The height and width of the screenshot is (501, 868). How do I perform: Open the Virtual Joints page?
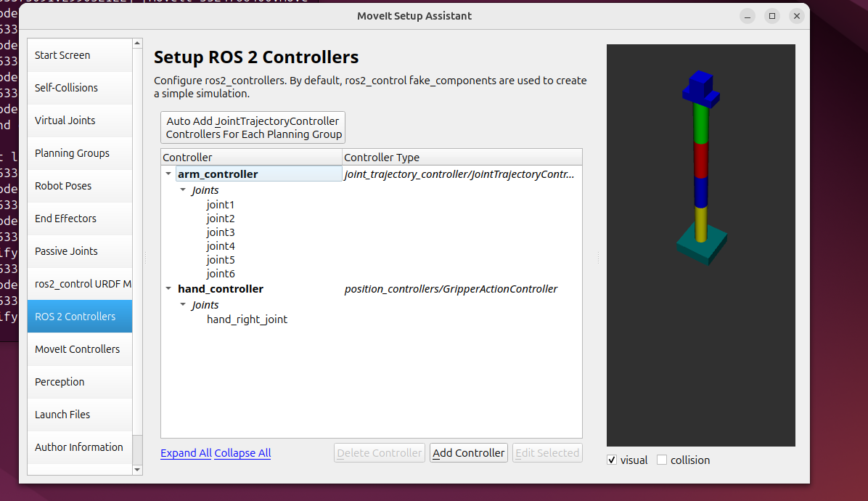point(80,120)
